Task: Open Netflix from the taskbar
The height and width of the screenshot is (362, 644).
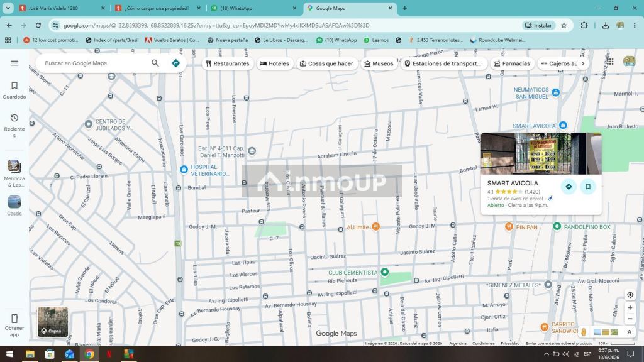Action: pyautogui.click(x=109, y=354)
